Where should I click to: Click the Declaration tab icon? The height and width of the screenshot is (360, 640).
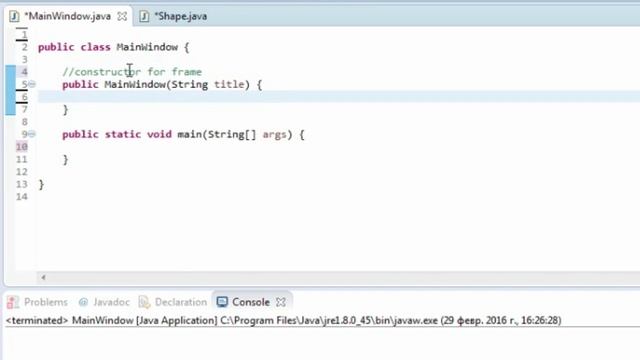144,302
